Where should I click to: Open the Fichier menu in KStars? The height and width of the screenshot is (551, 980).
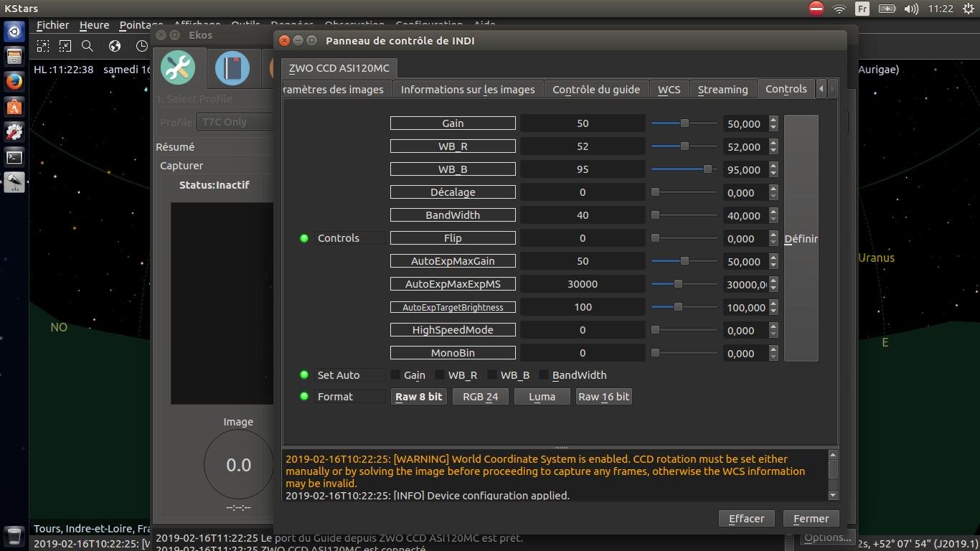click(x=53, y=25)
